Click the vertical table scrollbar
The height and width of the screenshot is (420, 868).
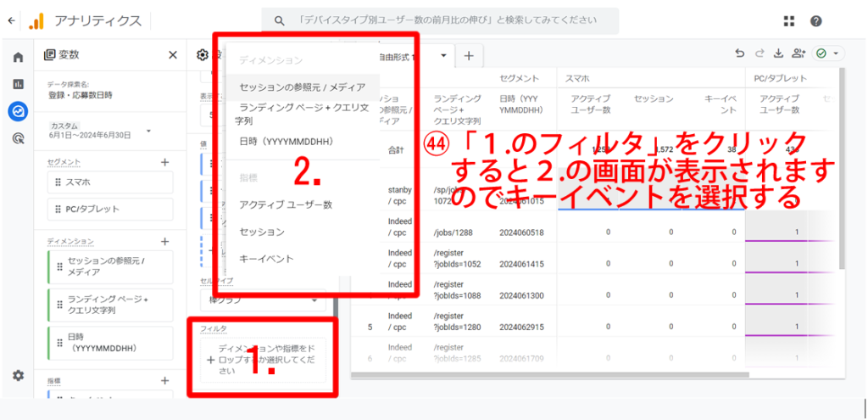pyautogui.click(x=842, y=169)
